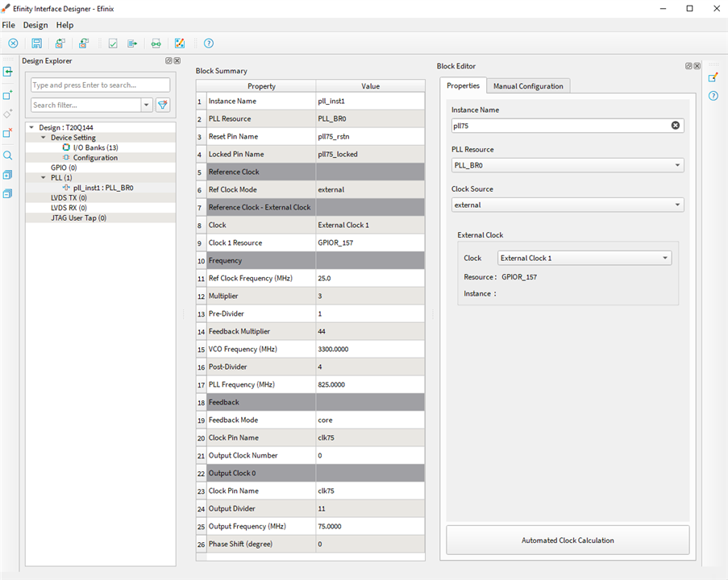Select LVDS RX (0) in the tree
This screenshot has width=728, height=580.
point(69,208)
